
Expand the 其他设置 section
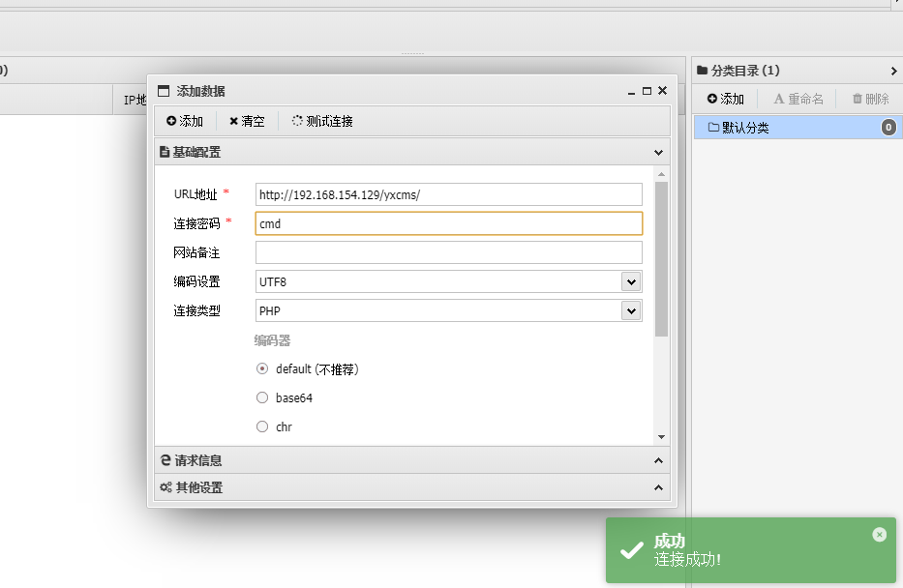tap(658, 487)
